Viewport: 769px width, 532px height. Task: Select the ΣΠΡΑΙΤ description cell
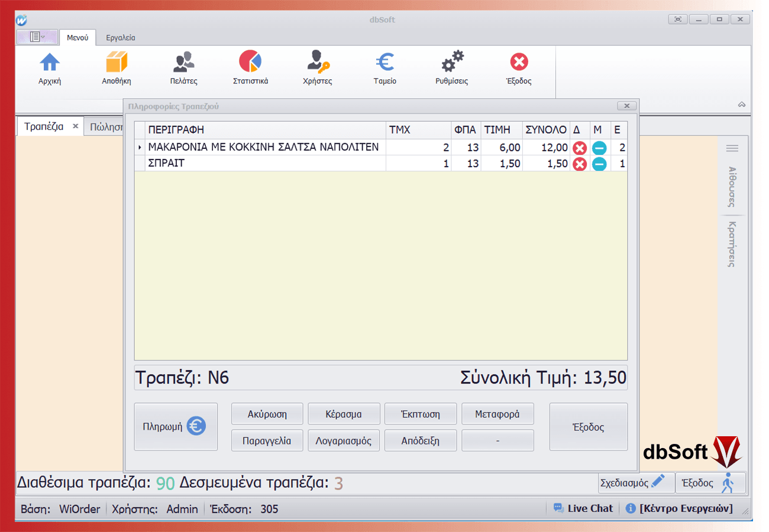pyautogui.click(x=265, y=164)
